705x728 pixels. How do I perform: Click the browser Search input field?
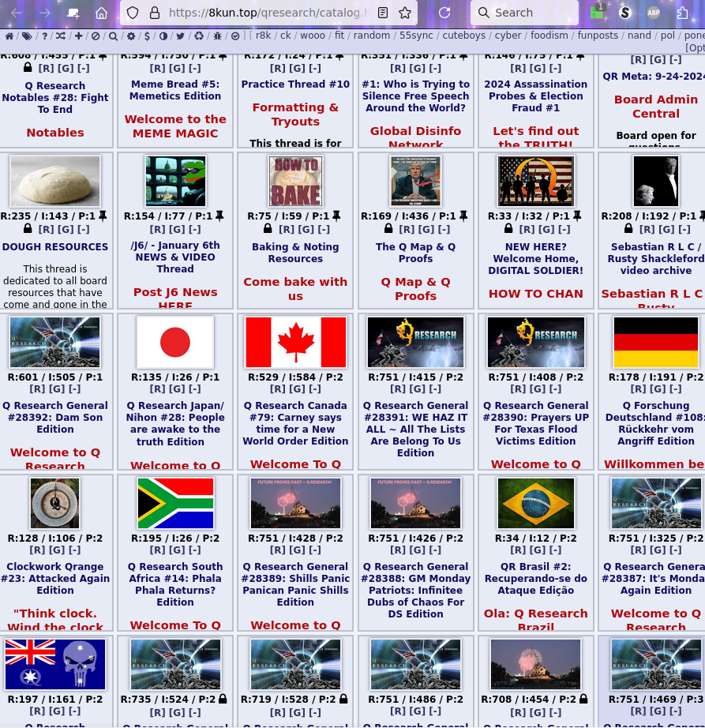524,13
